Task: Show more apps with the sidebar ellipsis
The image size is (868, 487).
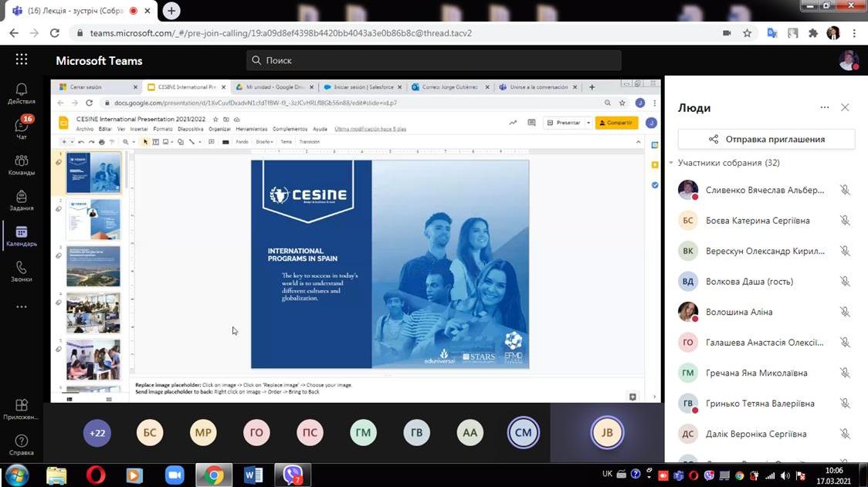Action: click(22, 306)
